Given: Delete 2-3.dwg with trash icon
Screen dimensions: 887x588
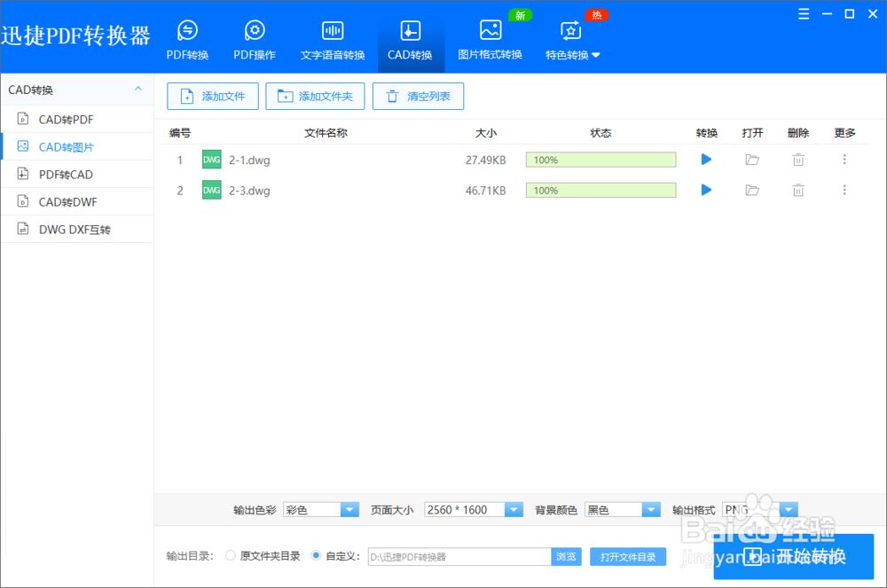Looking at the screenshot, I should [x=798, y=191].
